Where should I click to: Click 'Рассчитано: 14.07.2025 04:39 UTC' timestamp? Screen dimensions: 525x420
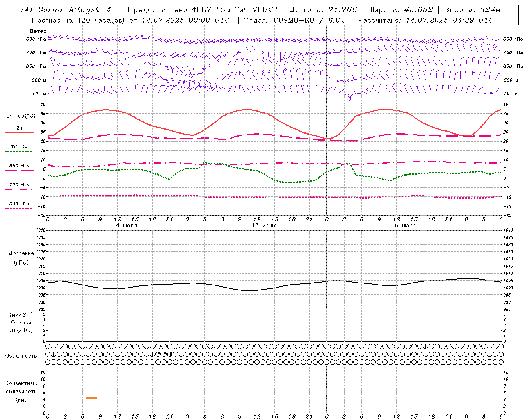[x=426, y=20]
